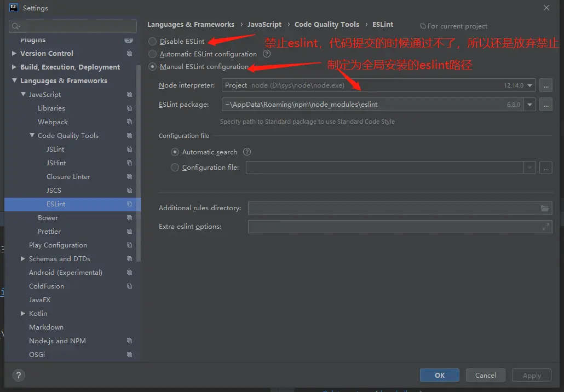The width and height of the screenshot is (564, 392).
Task: Expand the Kotlin tree node
Action: [22, 313]
